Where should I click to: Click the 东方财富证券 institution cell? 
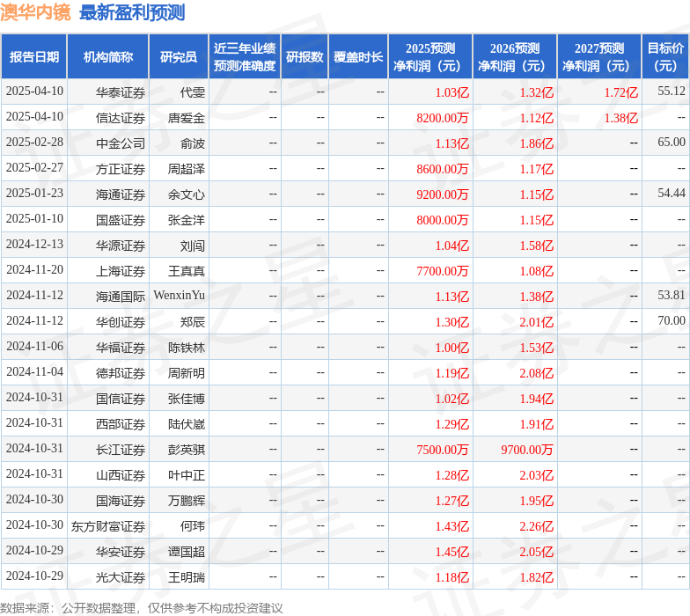(x=108, y=526)
